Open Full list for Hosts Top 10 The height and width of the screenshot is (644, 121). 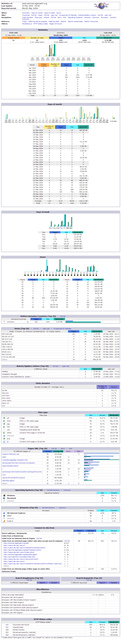[36, 329]
